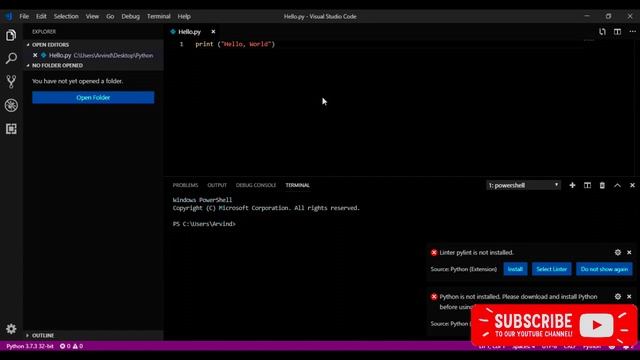640x360 pixels.
Task: Open the Manage gear in activity bar
Action: pyautogui.click(x=11, y=329)
